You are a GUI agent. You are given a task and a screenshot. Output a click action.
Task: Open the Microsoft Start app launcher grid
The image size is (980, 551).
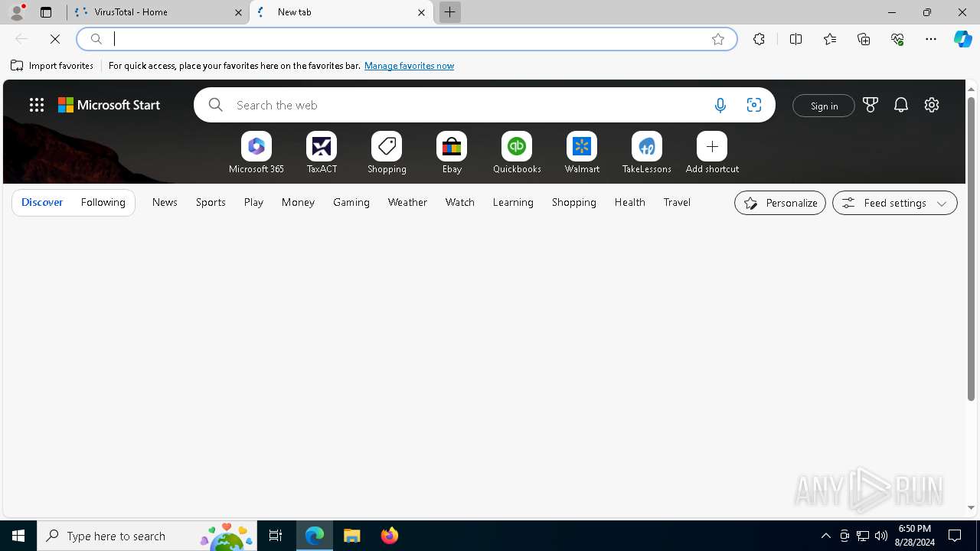(x=37, y=105)
